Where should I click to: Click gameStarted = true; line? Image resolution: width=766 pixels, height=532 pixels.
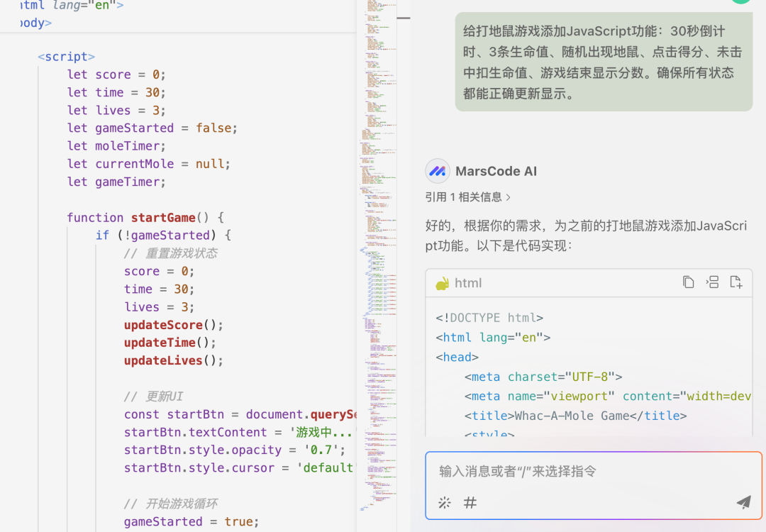[x=191, y=522]
